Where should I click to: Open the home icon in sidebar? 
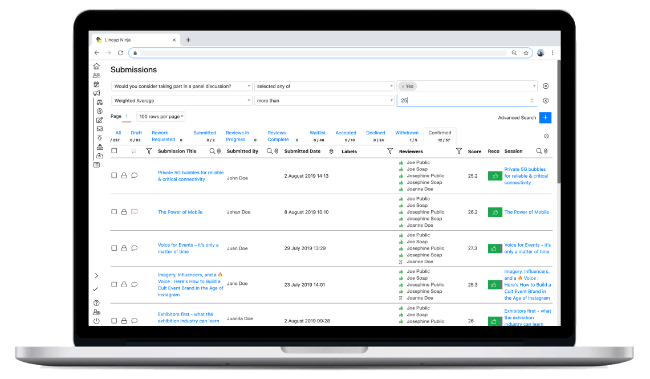coord(97,66)
